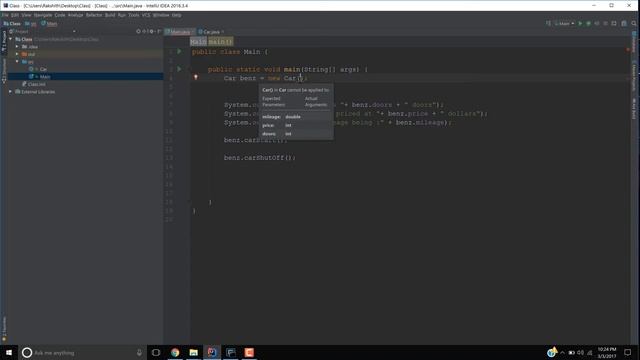Open the Edit menu

coord(15,15)
